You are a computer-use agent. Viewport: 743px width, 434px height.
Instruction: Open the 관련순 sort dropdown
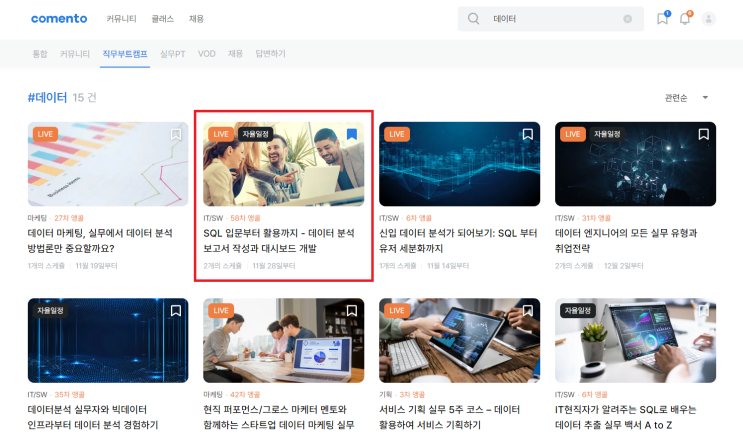[x=686, y=98]
